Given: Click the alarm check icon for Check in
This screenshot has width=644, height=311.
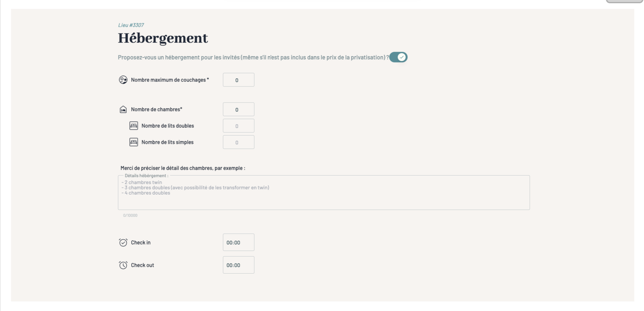Looking at the screenshot, I should tap(123, 243).
